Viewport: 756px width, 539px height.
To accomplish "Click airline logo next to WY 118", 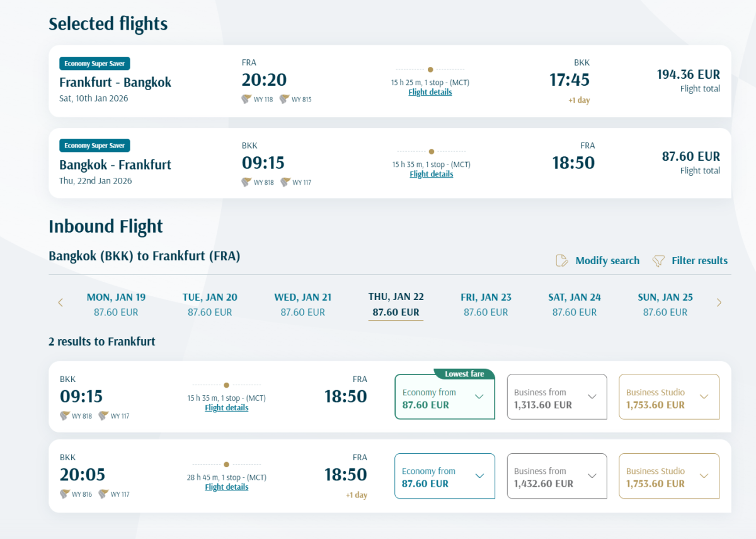I will [246, 99].
